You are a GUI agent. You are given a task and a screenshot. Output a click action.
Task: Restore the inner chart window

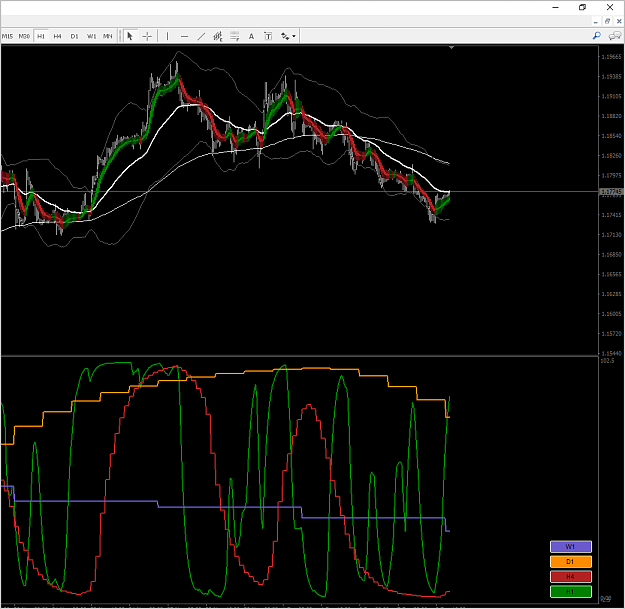[x=607, y=22]
